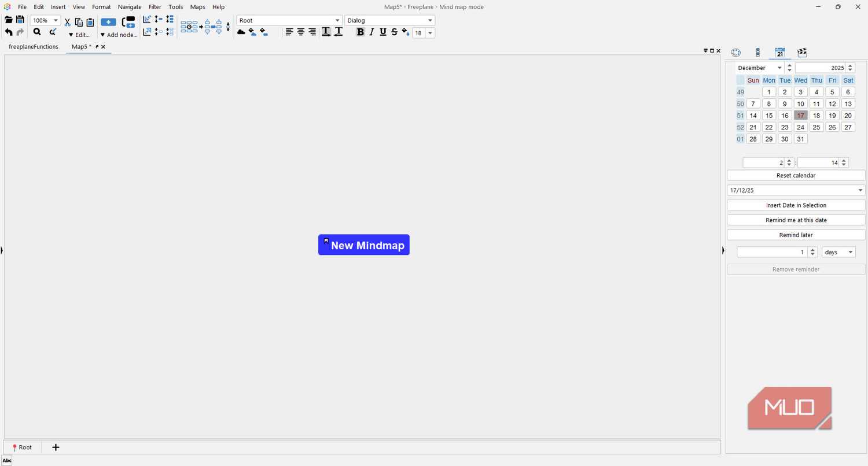This screenshot has height=466, width=868.
Task: Click the redo arrow icon
Action: pyautogui.click(x=20, y=32)
